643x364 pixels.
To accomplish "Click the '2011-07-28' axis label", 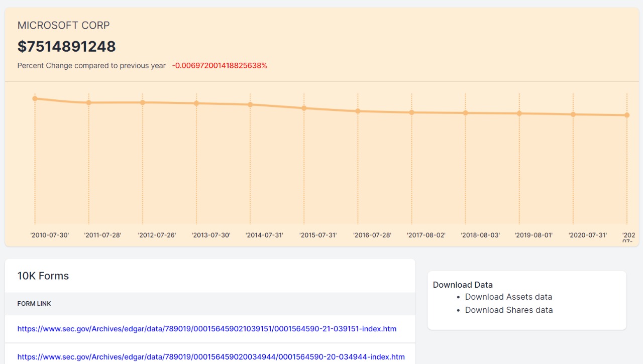I will click(x=102, y=235).
